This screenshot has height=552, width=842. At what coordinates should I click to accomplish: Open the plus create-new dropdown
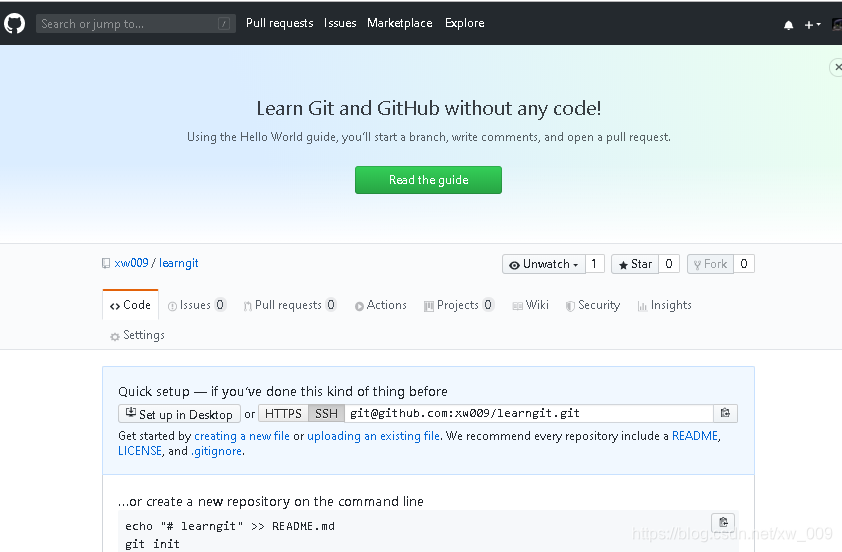812,25
